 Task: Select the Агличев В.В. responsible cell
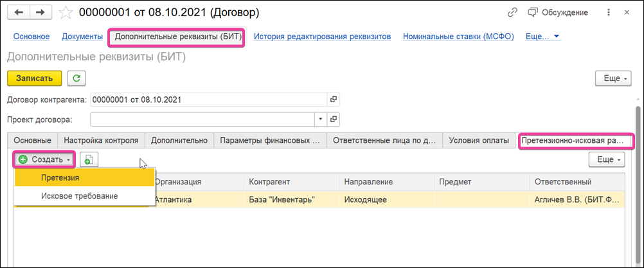pyautogui.click(x=577, y=199)
